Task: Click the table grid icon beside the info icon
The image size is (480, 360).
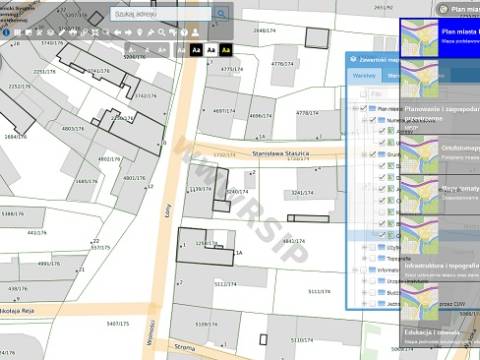Action: pyautogui.click(x=17, y=32)
